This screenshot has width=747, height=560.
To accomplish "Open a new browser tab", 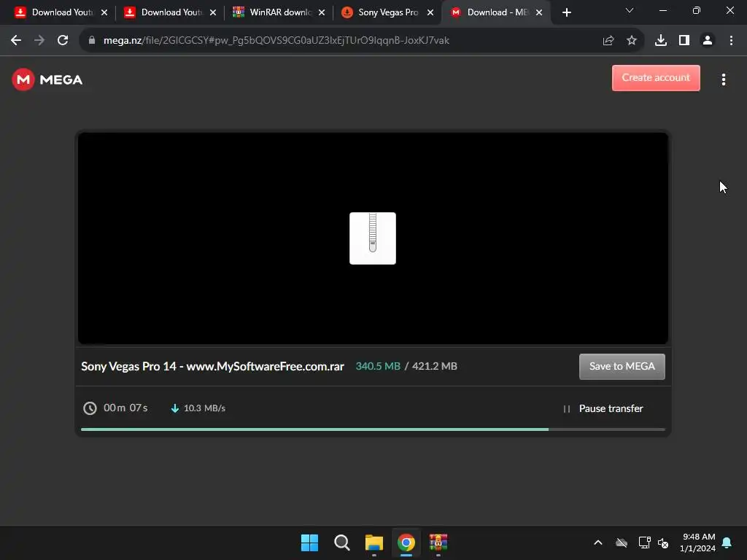I will coord(566,13).
